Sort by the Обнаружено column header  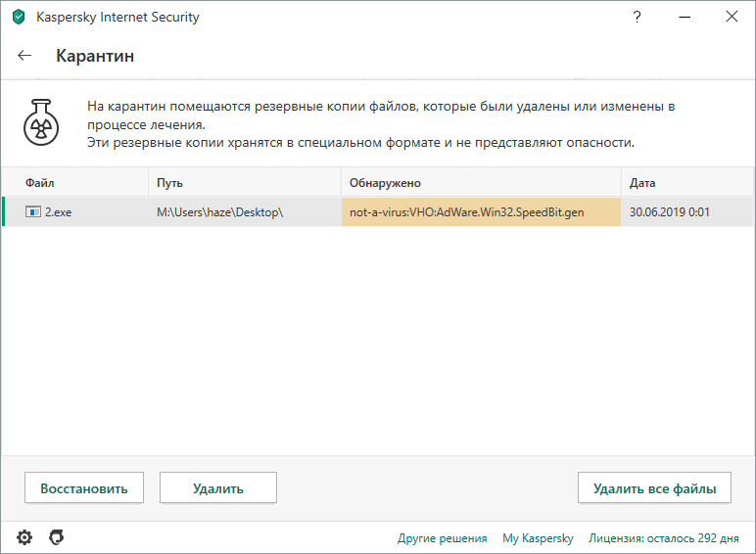pos(481,183)
